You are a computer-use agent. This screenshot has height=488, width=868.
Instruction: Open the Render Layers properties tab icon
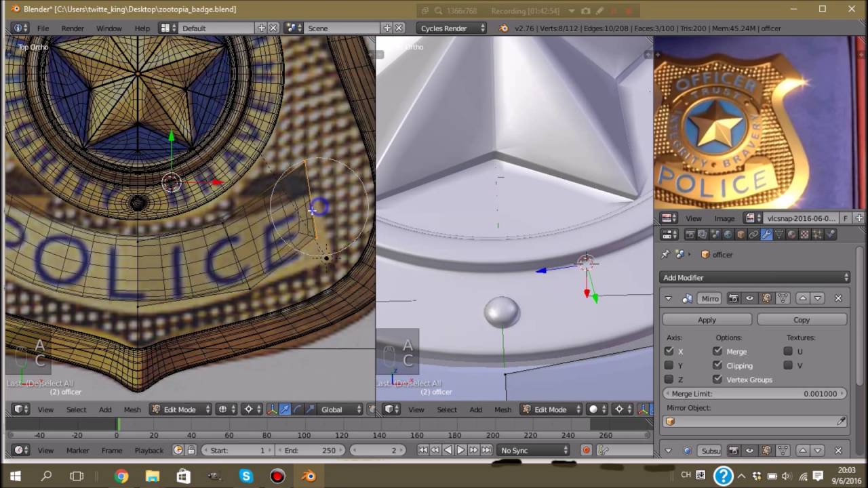pos(703,235)
